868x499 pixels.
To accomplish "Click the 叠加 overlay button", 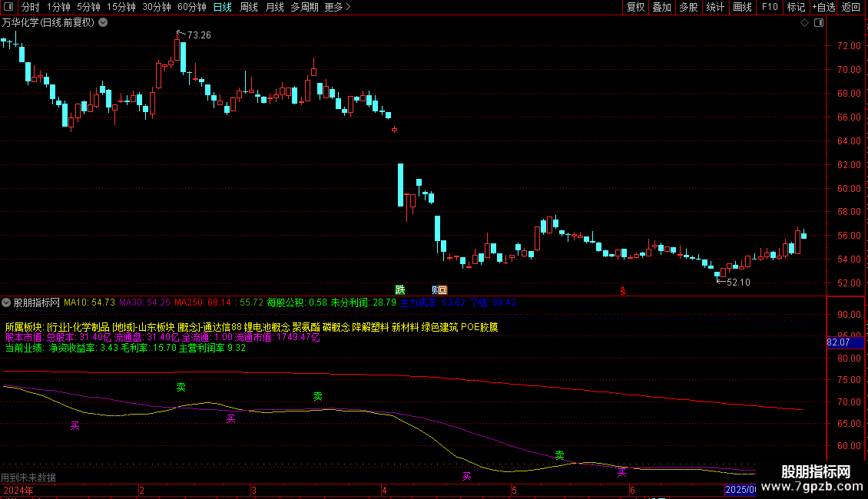I will 661,7.
